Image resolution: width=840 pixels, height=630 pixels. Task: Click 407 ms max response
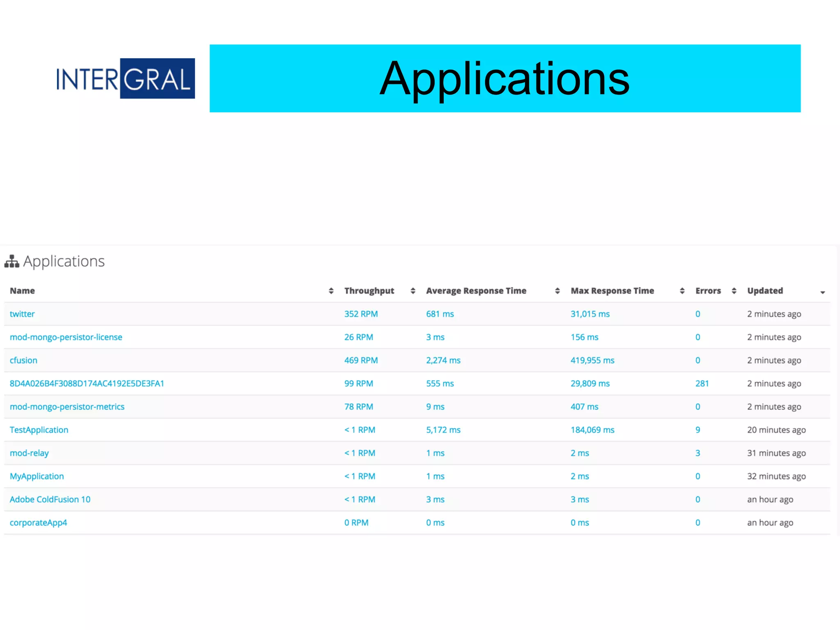point(584,407)
